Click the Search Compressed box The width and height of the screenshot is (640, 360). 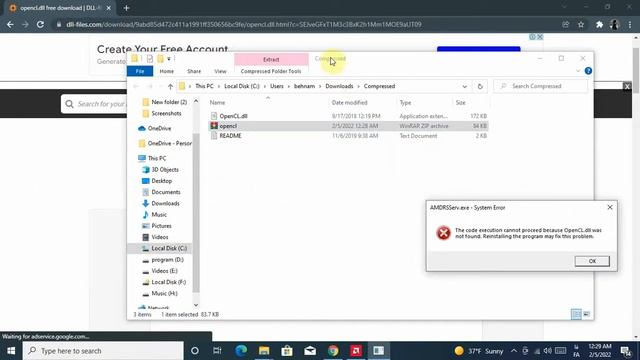(x=541, y=86)
